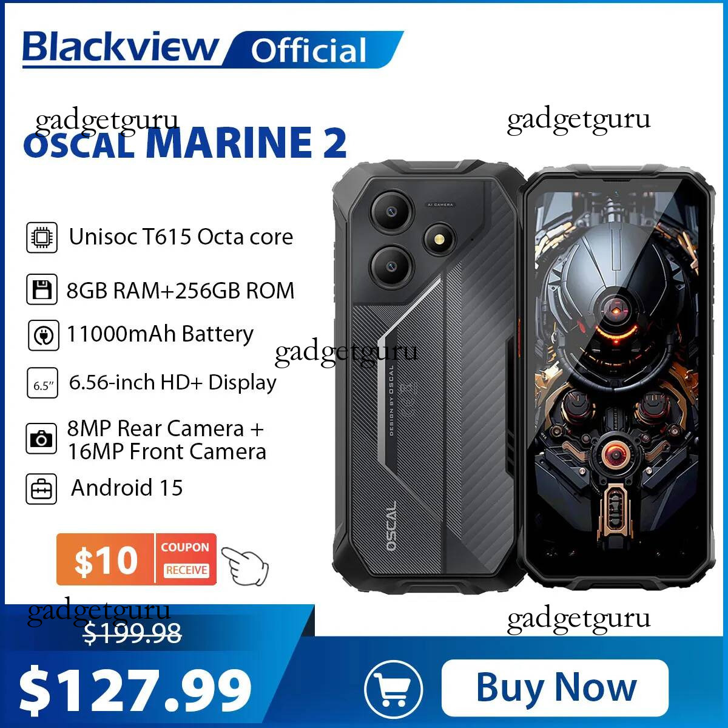Click the 6.5-inch display size icon
Screen dimensions: 728x728
pos(42,383)
